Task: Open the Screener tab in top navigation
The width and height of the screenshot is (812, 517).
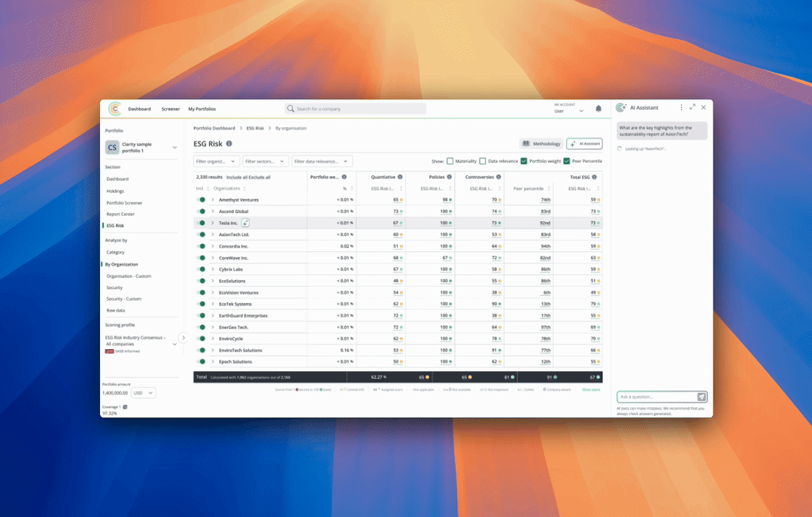Action: 171,109
